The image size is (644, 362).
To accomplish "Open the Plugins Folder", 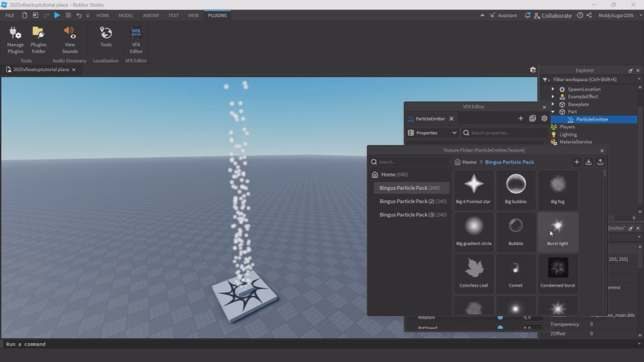I will 38,40.
